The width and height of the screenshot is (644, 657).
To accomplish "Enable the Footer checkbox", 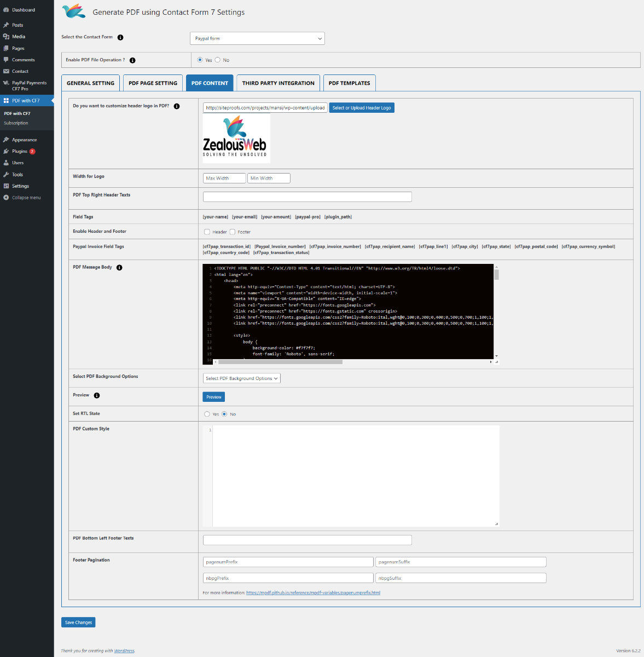I will point(233,232).
